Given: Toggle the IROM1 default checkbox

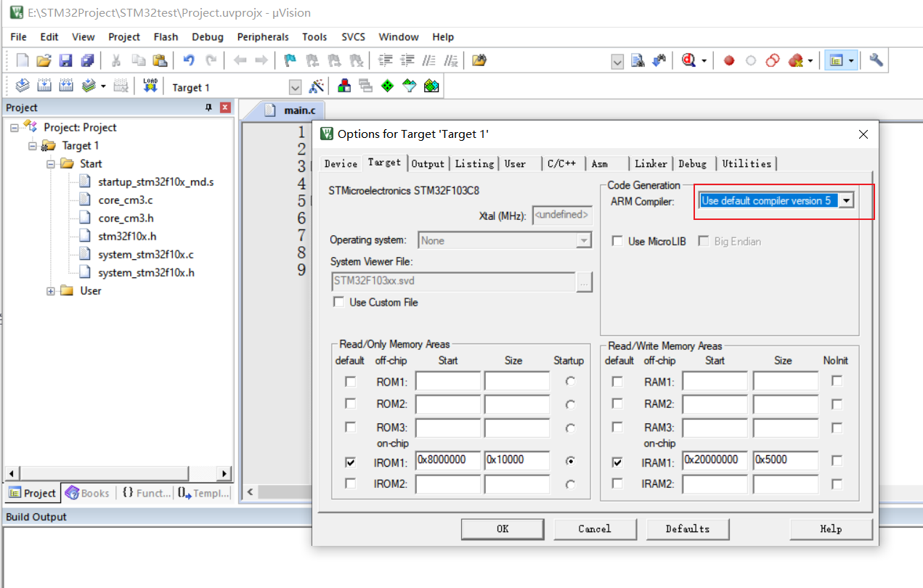Looking at the screenshot, I should [351, 462].
